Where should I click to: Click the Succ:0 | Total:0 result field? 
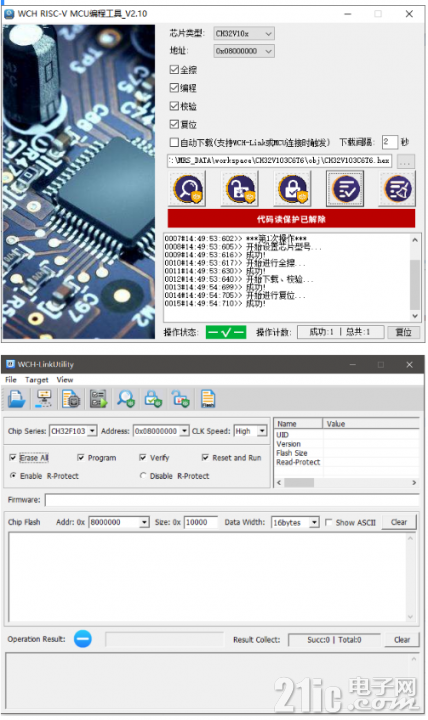point(334,640)
